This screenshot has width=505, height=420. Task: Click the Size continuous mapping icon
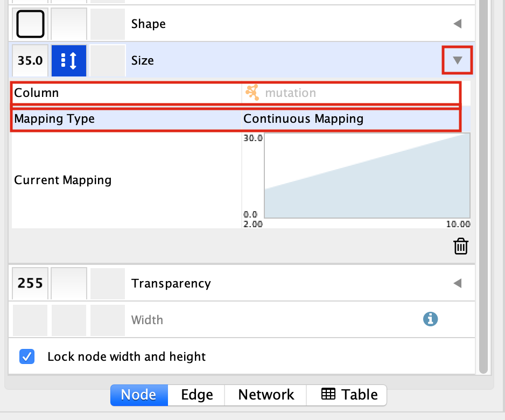69,60
